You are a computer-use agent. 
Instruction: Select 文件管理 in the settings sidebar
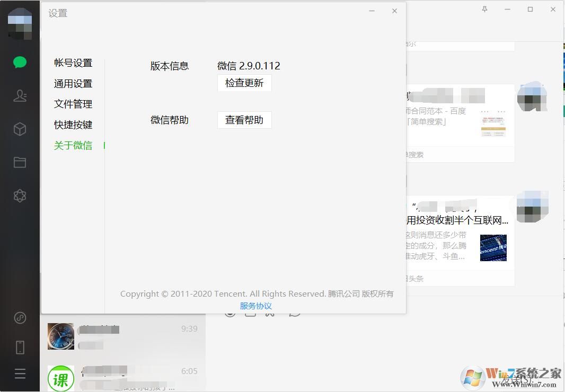[x=73, y=104]
